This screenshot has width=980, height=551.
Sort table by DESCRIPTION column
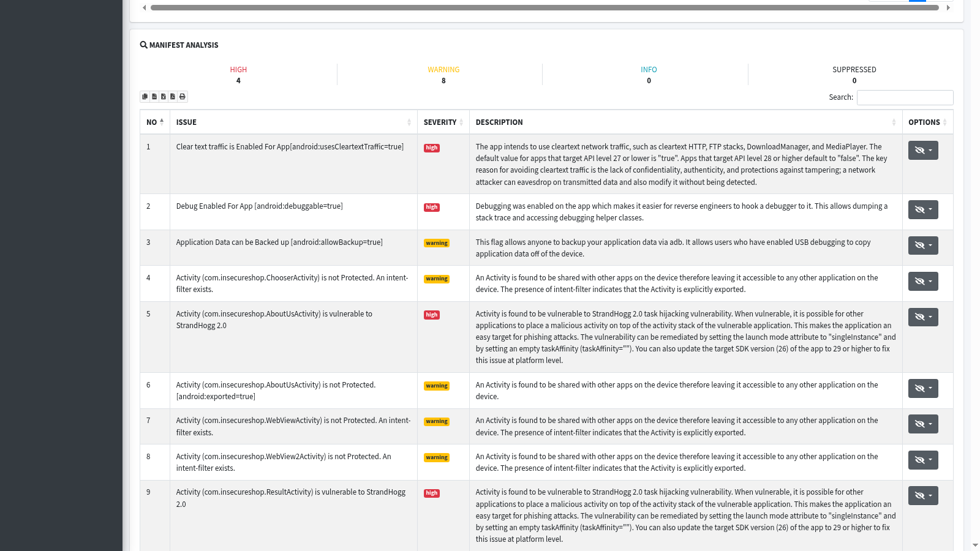tap(686, 122)
